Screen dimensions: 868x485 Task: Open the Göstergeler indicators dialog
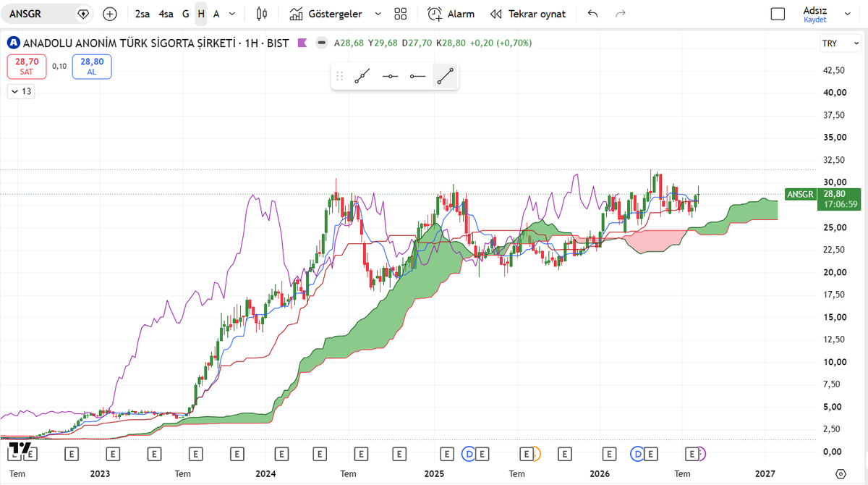coord(325,14)
